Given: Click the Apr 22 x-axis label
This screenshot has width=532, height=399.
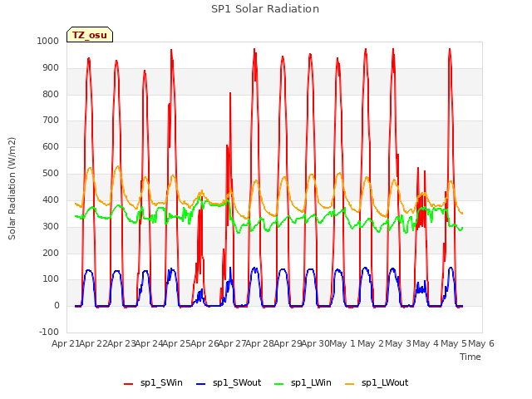Looking at the screenshot, I should 93,343.
